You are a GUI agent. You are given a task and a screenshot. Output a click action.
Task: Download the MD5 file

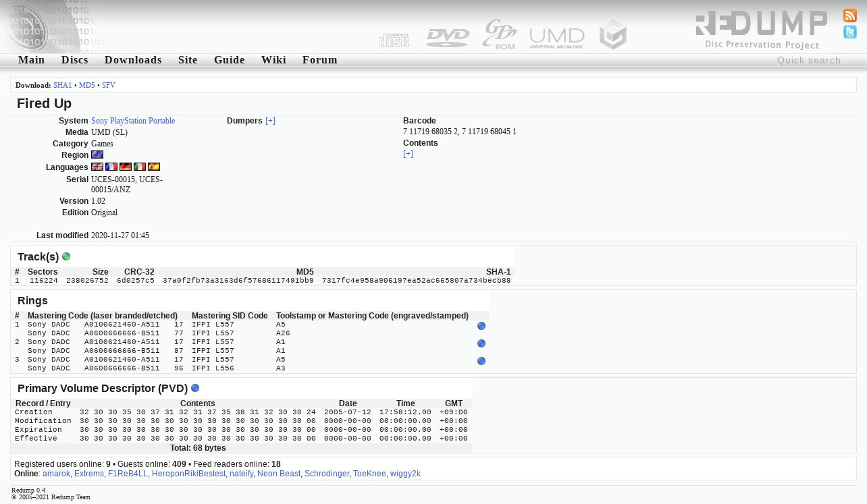pos(87,86)
